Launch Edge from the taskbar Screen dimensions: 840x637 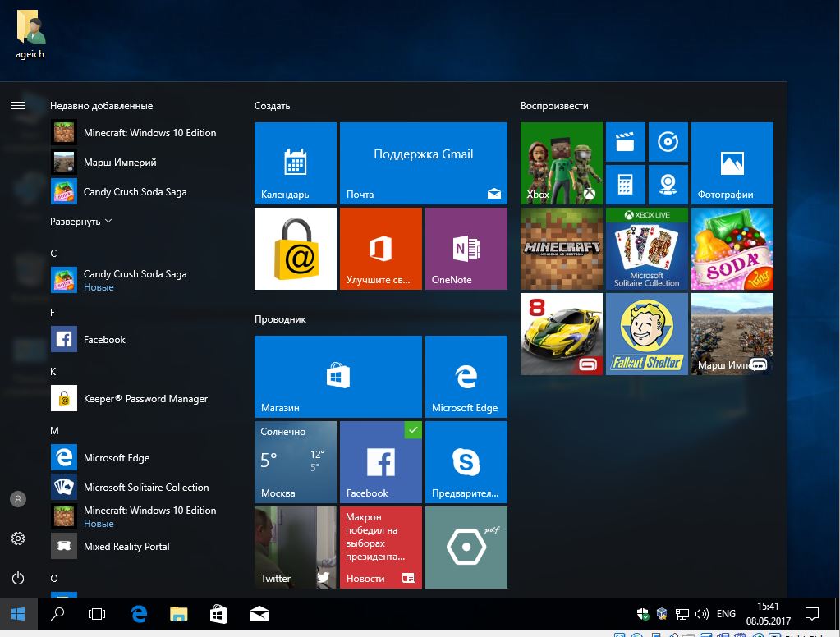tap(139, 614)
